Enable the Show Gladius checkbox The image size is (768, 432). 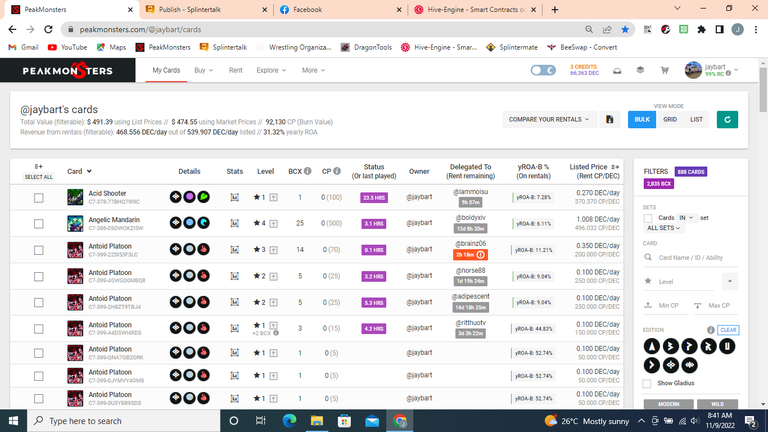(x=647, y=383)
